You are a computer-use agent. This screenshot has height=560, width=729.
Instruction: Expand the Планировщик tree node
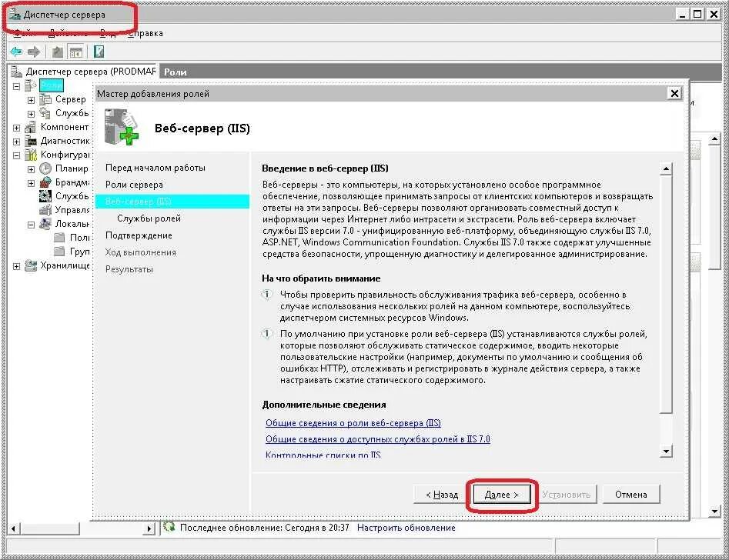pos(31,169)
